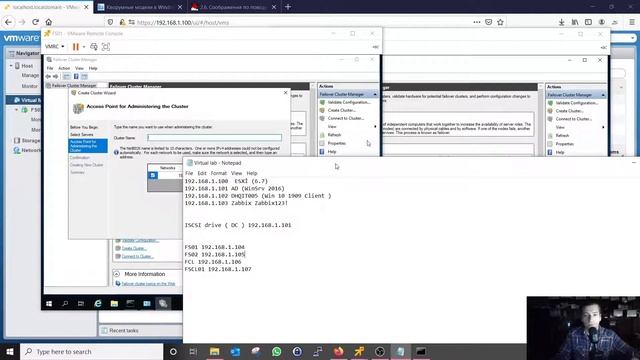Go to the Firefox home page
This screenshot has width=640, height=360.
(49, 22)
